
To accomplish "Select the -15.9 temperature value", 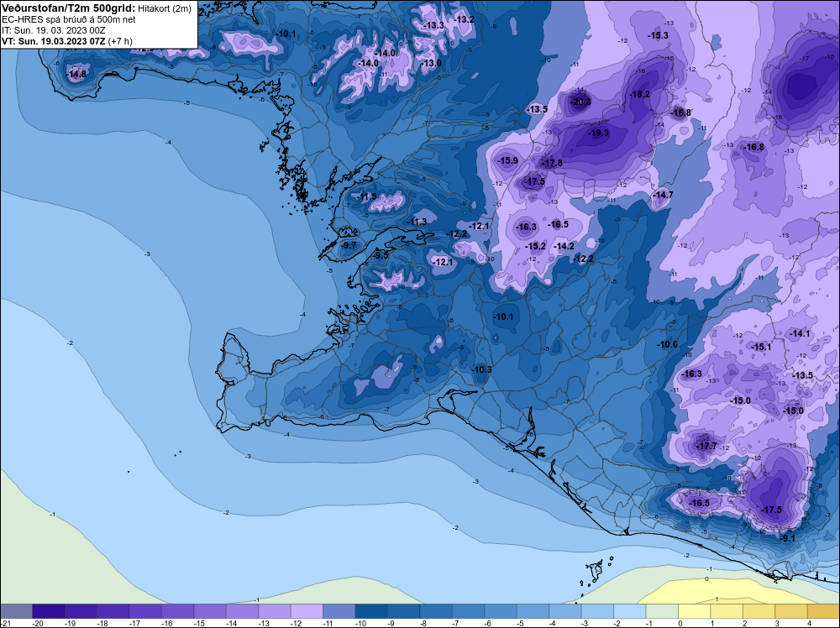I will click(507, 160).
